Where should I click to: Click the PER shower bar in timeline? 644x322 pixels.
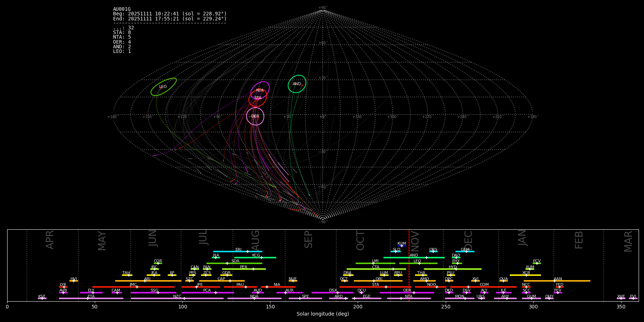[x=244, y=269]
